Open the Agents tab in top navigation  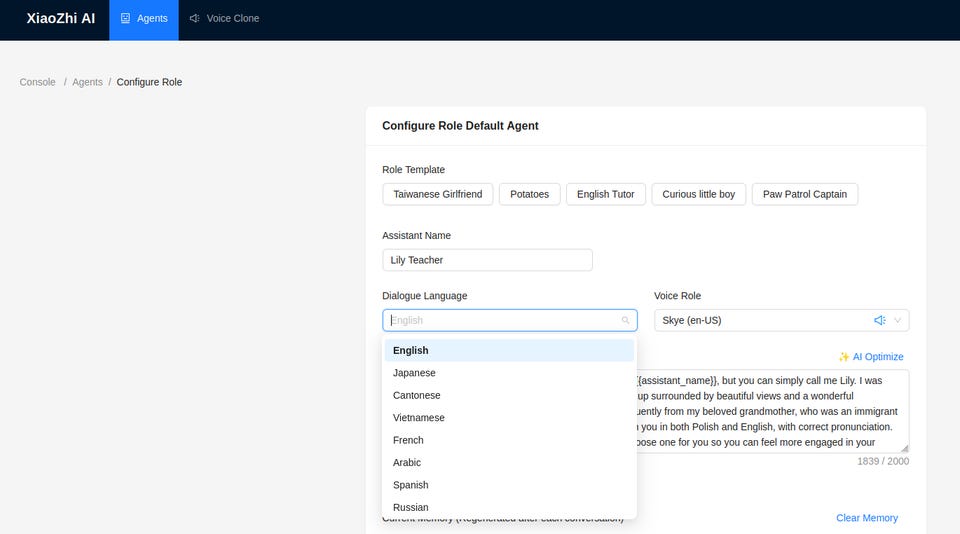[144, 18]
